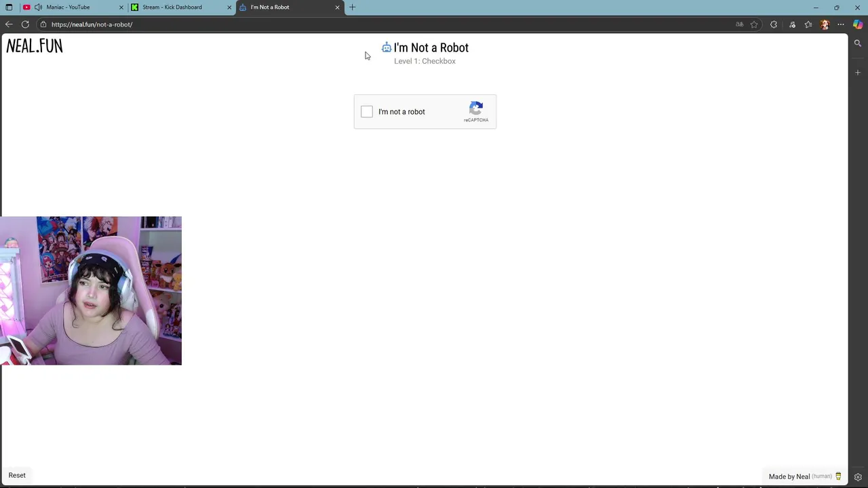Launch the Copilot sidebar
The height and width of the screenshot is (488, 868).
(x=858, y=24)
